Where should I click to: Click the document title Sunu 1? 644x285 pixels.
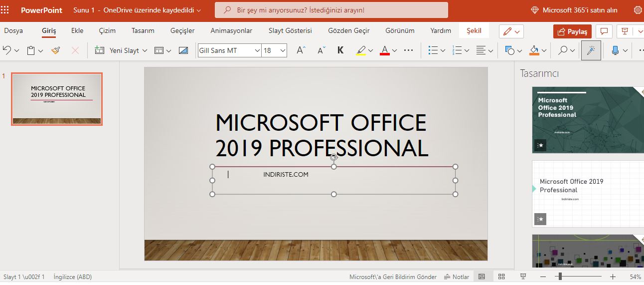[84, 10]
